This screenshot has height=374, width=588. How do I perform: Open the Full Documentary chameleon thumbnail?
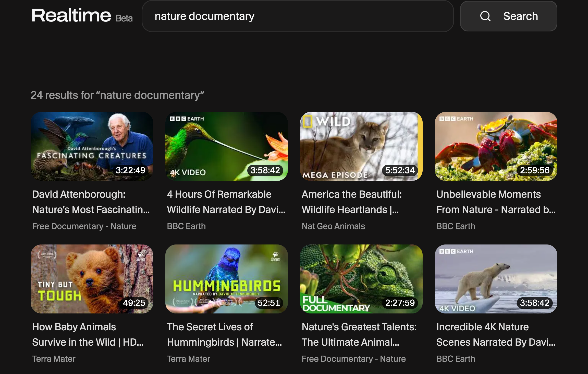[361, 279]
